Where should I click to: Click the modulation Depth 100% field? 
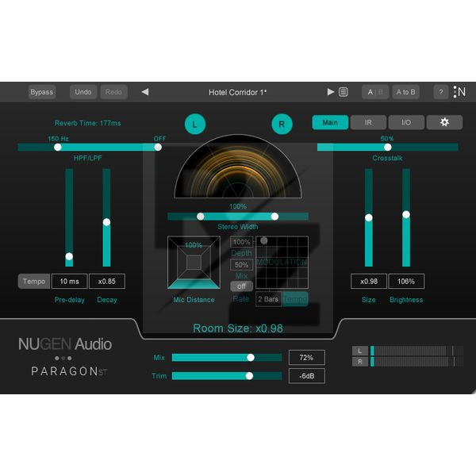242,242
